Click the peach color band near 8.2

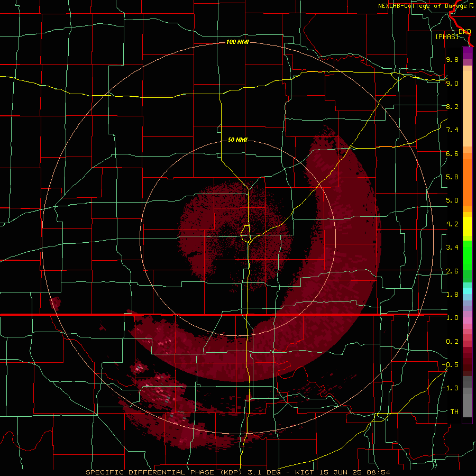click(467, 108)
